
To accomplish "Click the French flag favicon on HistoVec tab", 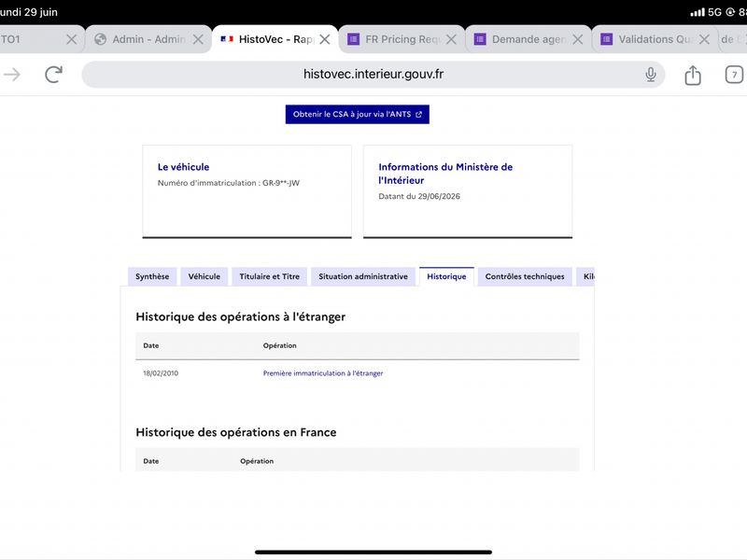I will click(x=227, y=39).
